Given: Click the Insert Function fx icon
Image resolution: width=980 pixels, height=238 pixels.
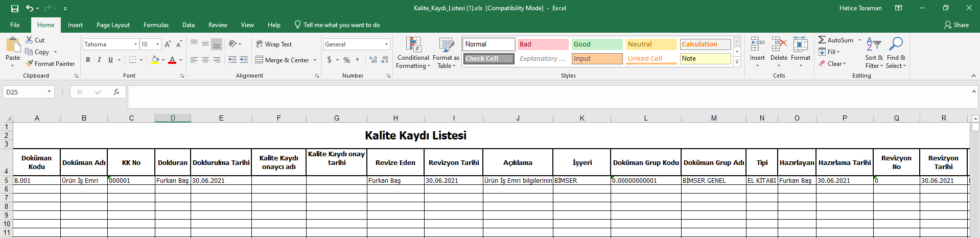Looking at the screenshot, I should (116, 92).
